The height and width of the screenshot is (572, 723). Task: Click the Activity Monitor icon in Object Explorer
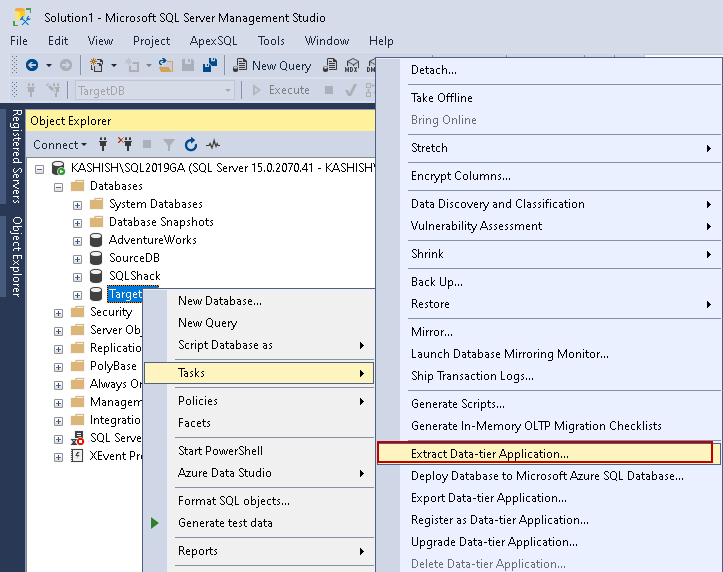click(214, 145)
